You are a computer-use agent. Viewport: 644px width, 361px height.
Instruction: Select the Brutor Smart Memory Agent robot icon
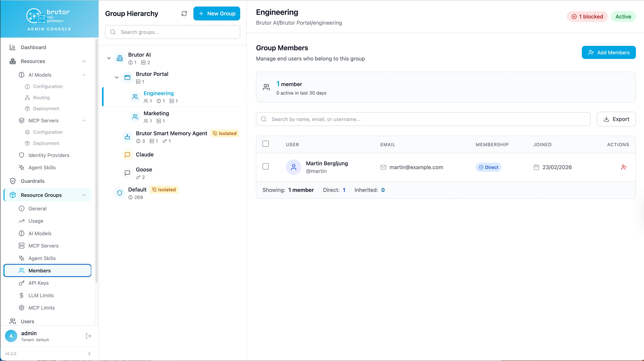click(x=127, y=137)
